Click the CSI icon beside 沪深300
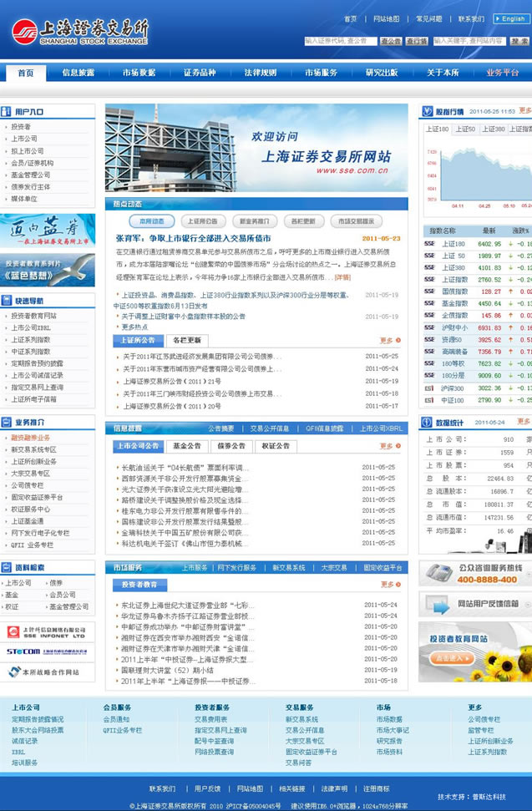The image size is (532, 811). pos(429,388)
